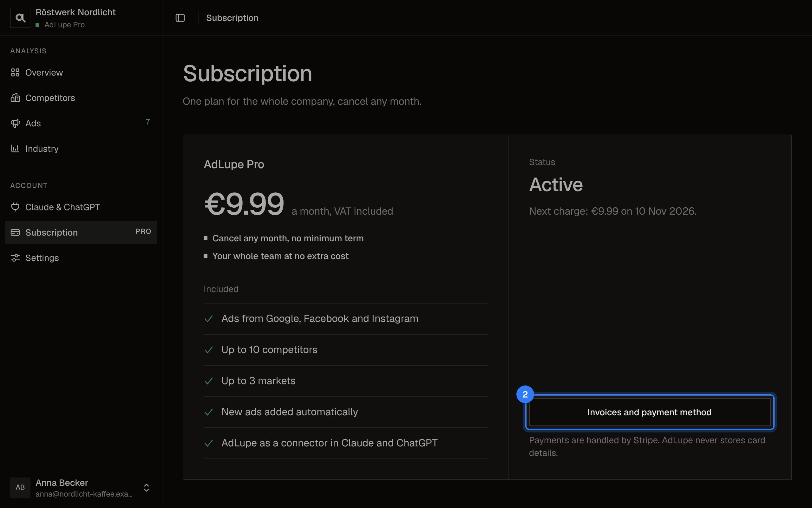
Task: Select the Settings menu item
Action: [x=81, y=258]
